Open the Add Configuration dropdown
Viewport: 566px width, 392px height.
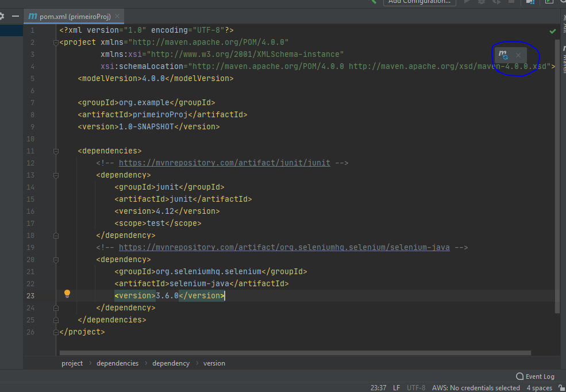[x=419, y=3]
